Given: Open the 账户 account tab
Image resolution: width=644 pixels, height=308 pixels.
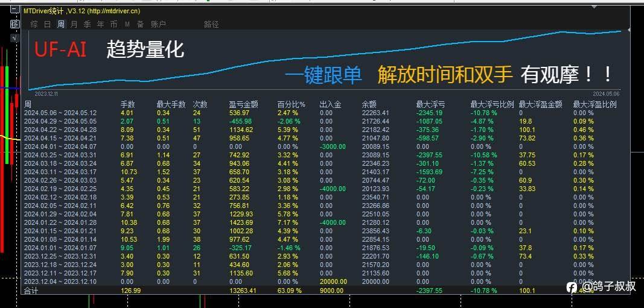Looking at the screenshot, I should point(158,25).
